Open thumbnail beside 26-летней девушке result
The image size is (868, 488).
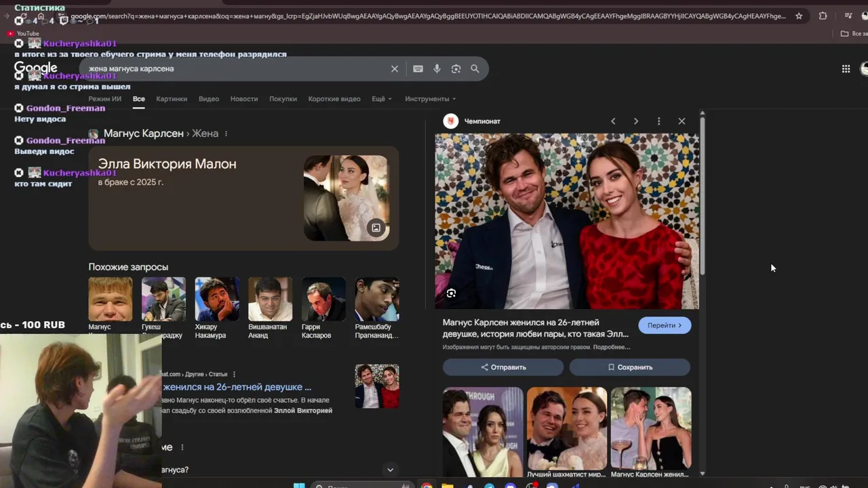point(377,386)
